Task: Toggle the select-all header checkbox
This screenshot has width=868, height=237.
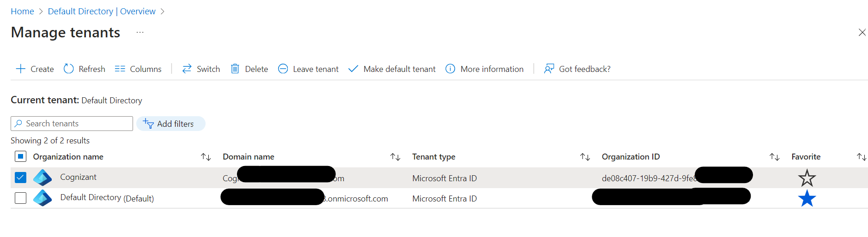Action: click(x=20, y=156)
